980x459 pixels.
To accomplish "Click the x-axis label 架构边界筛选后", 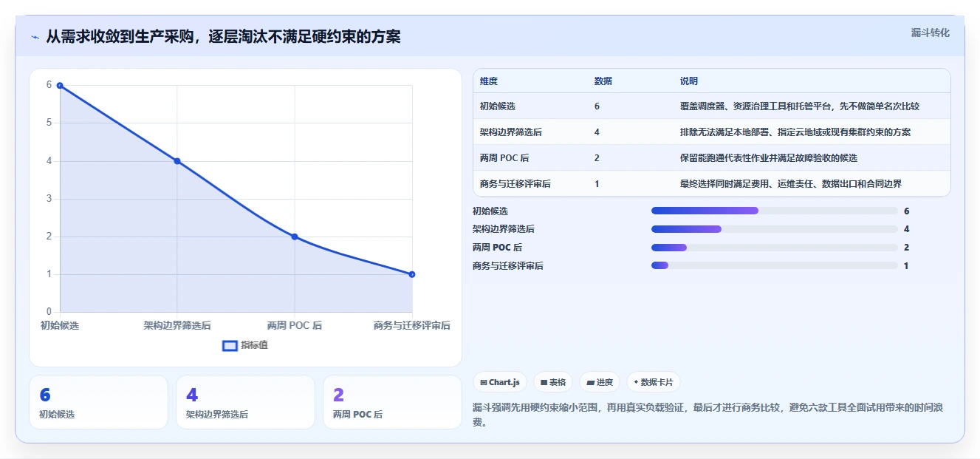I will [x=177, y=325].
